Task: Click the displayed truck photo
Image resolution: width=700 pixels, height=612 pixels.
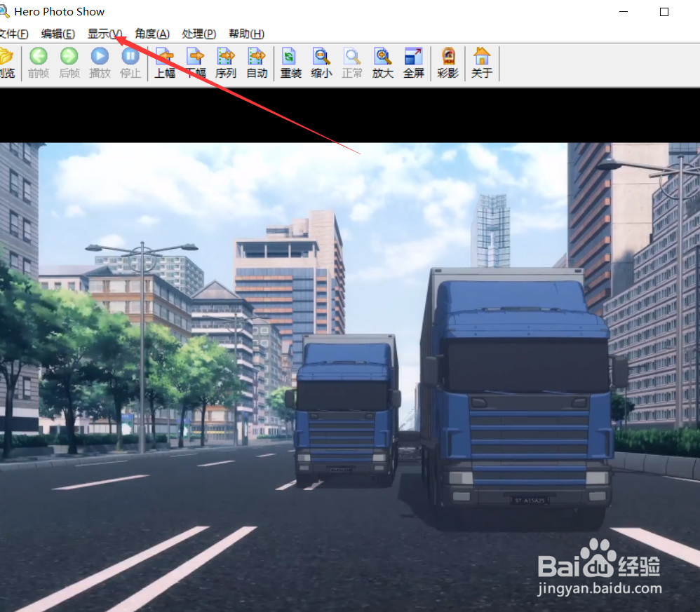Action: pyautogui.click(x=350, y=377)
